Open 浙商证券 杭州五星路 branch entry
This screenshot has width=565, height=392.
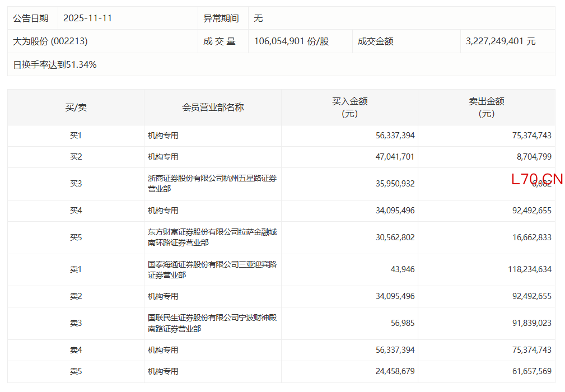pos(212,184)
